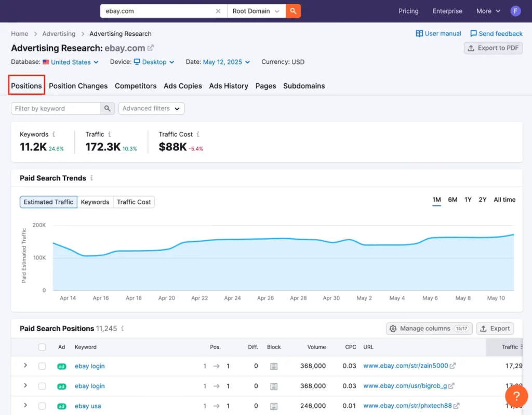532x415 pixels.
Task: Open the Date May 12, 2025 selector
Action: [223, 62]
